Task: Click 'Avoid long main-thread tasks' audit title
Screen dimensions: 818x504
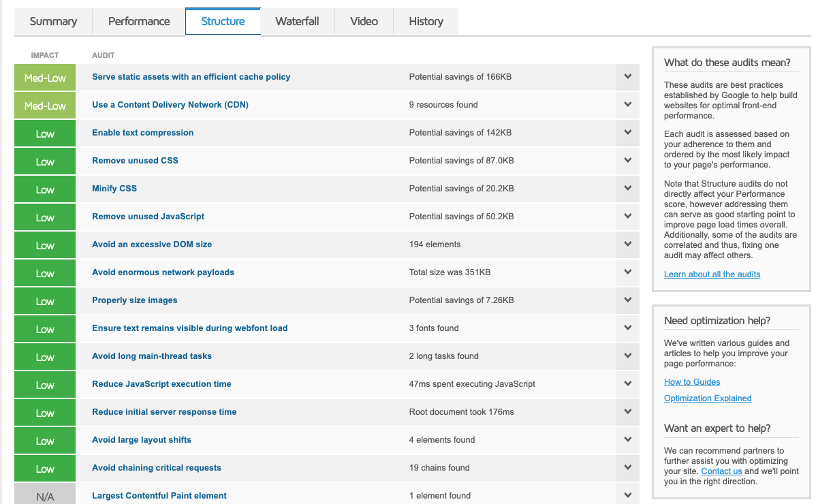Action: tap(152, 356)
